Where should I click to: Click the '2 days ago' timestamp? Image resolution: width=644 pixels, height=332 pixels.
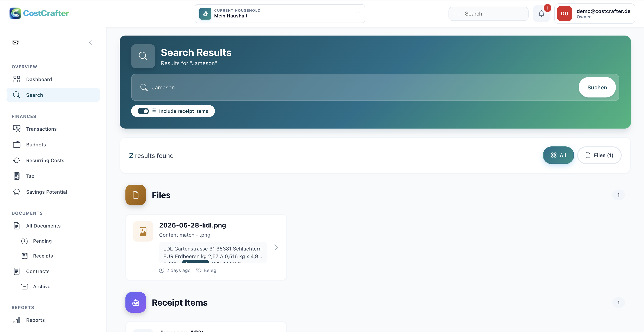pos(175,270)
